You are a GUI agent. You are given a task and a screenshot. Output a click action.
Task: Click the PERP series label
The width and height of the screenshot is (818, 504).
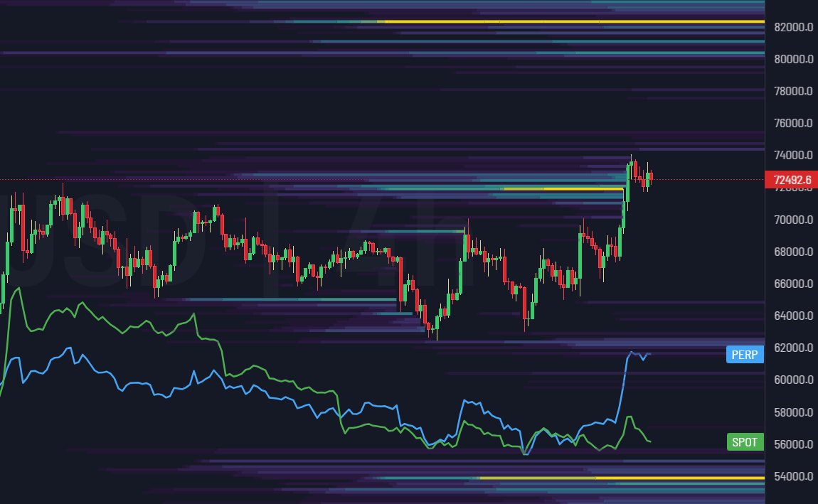[745, 355]
